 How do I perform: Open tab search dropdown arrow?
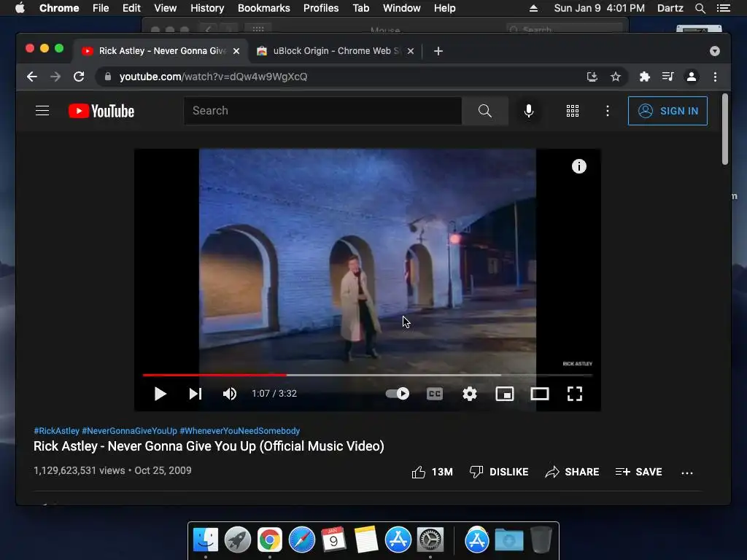715,51
